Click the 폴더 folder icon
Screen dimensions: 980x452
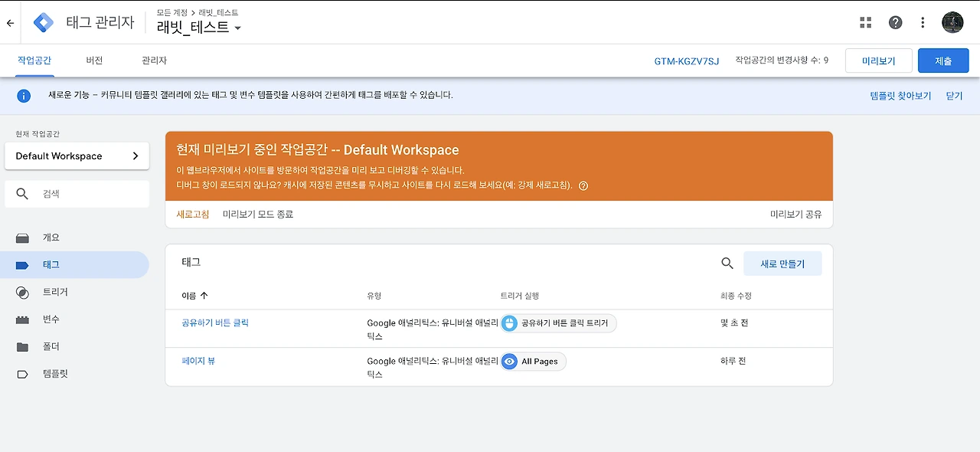[22, 347]
